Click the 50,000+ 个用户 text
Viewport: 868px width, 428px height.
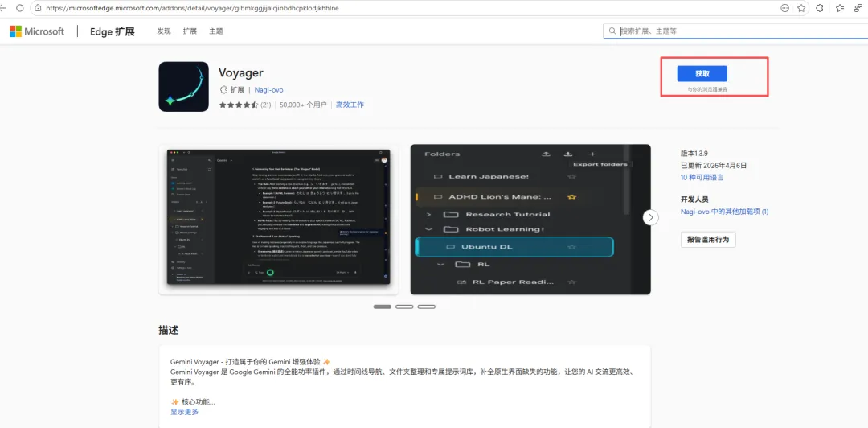(303, 105)
